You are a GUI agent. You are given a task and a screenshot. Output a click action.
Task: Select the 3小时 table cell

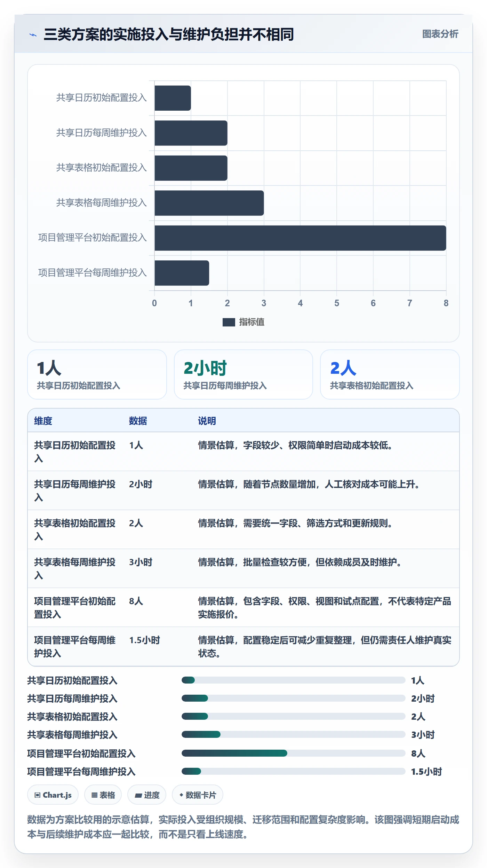[x=141, y=562]
